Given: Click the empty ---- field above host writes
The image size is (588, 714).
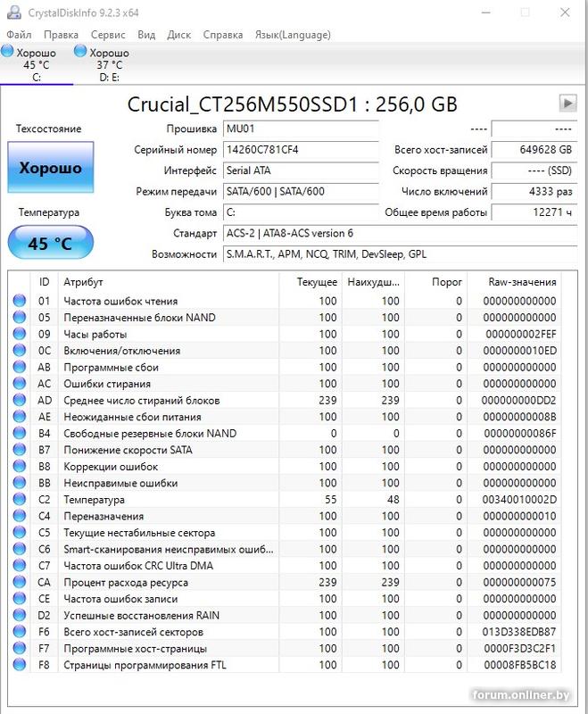Looking at the screenshot, I should pyautogui.click(x=534, y=129).
